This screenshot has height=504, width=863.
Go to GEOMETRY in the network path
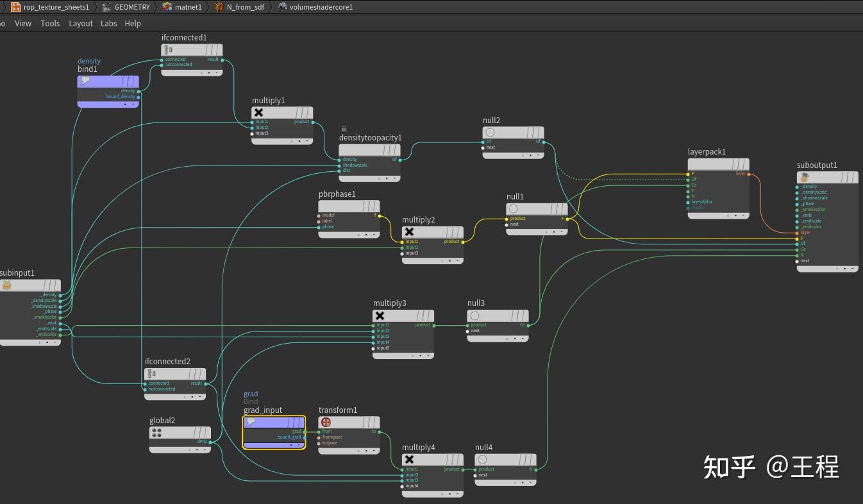[131, 7]
